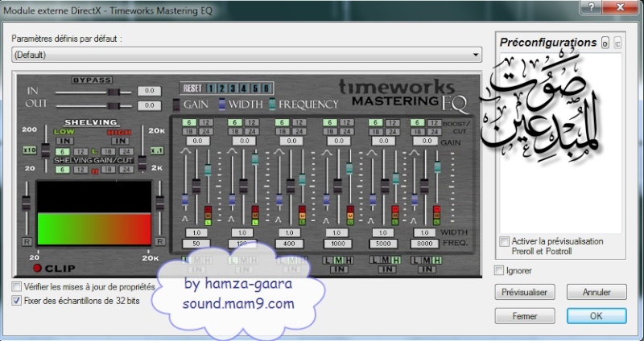
Task: Select reset slot 5
Action: pyautogui.click(x=255, y=88)
